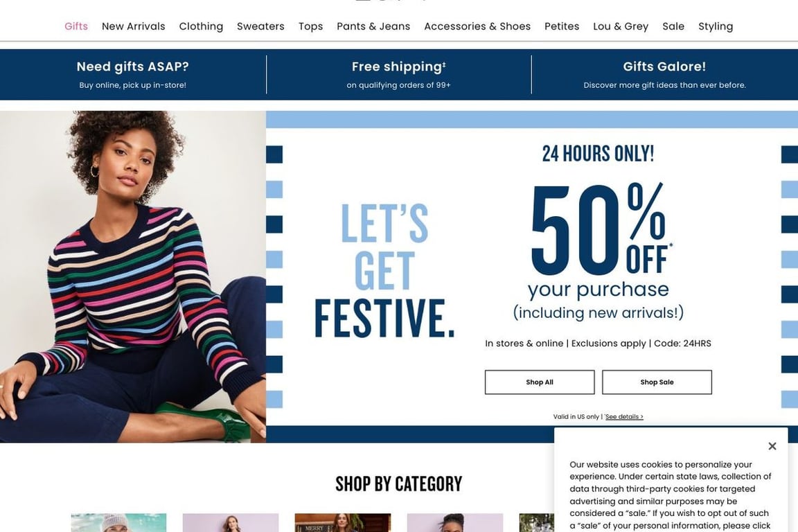
Task: Click the striped sweater model image
Action: [133, 276]
